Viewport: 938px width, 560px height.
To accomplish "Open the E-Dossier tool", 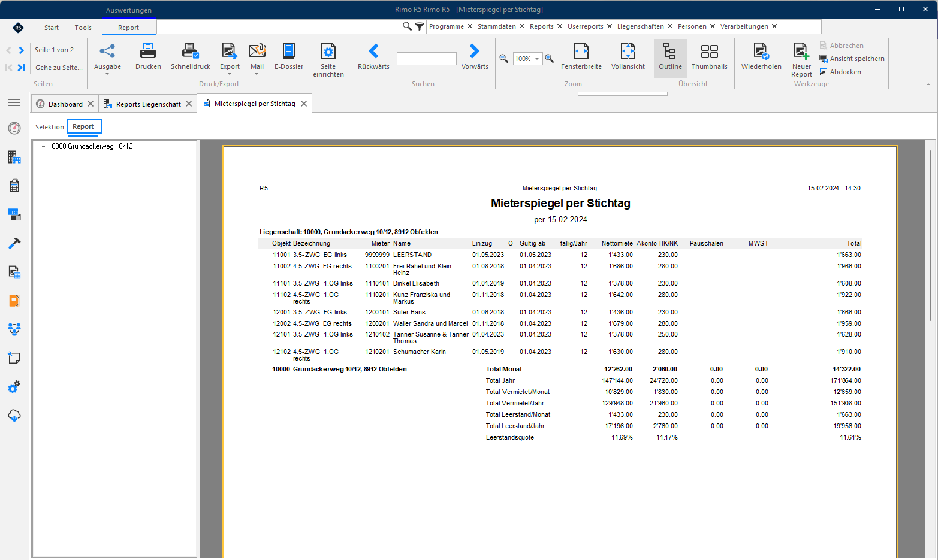I will [x=289, y=57].
